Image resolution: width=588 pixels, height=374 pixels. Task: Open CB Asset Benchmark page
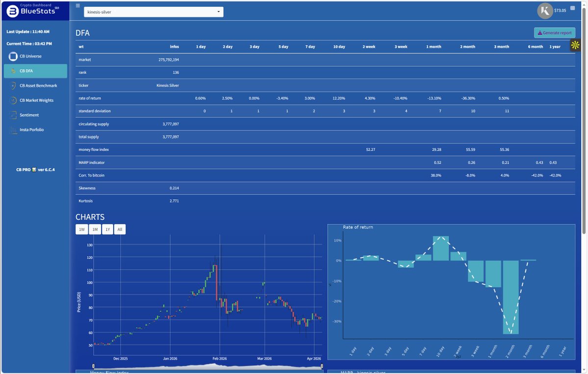pos(38,85)
